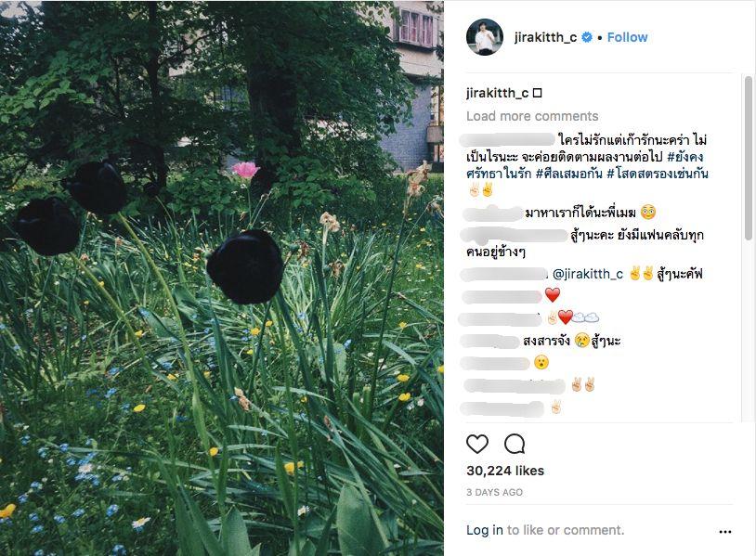Click the 3 DAYS AGO timestamp

point(494,492)
